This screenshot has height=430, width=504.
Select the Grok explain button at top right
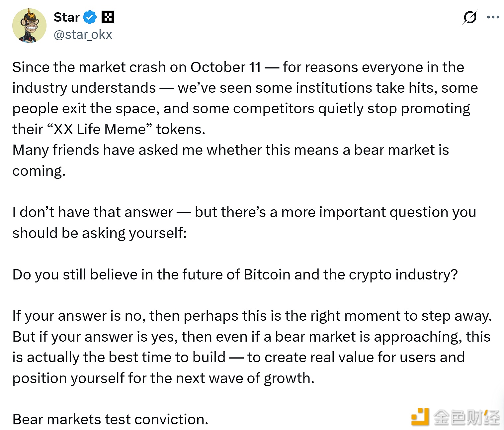click(470, 17)
